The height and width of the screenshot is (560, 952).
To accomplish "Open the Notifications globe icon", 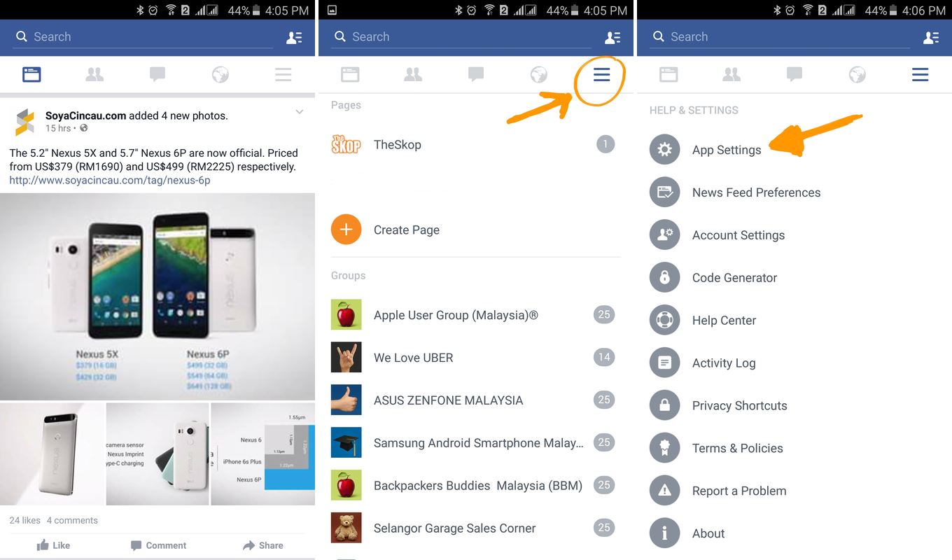I will (x=220, y=74).
